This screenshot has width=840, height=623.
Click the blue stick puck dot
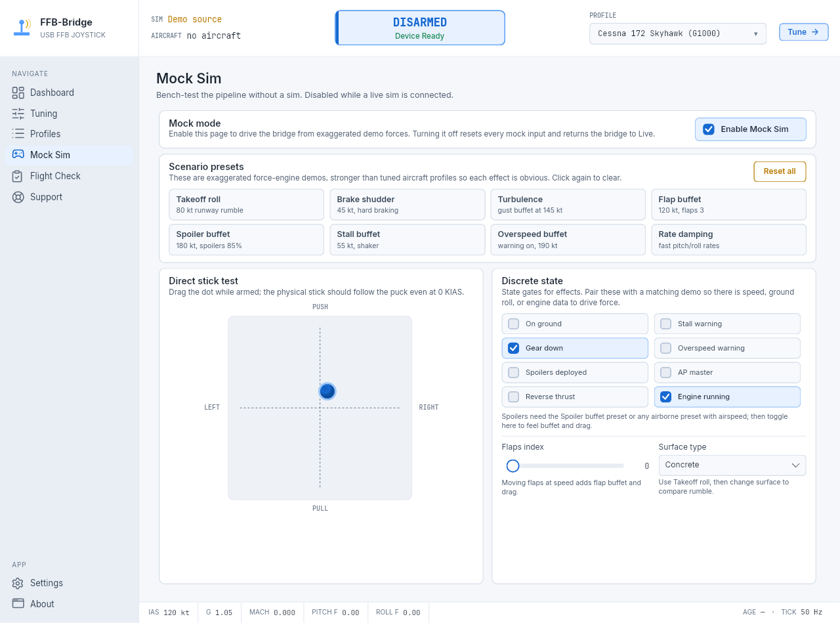point(327,391)
